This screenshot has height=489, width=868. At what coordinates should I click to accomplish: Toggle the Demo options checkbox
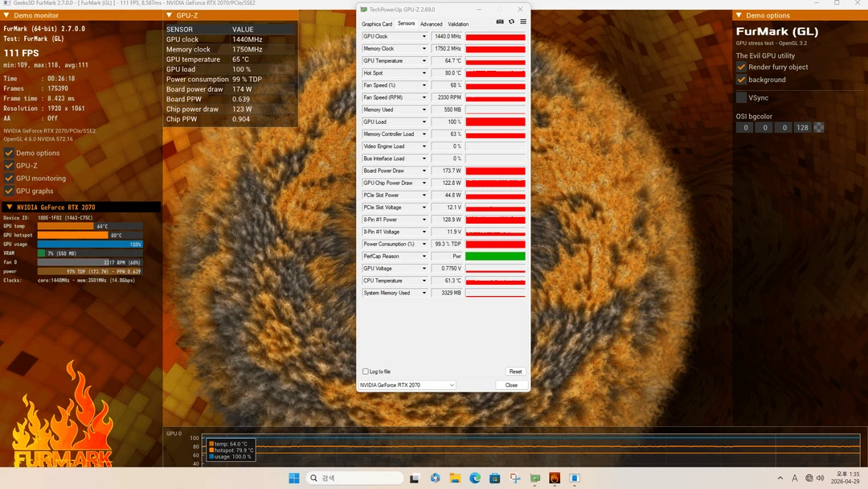[9, 153]
